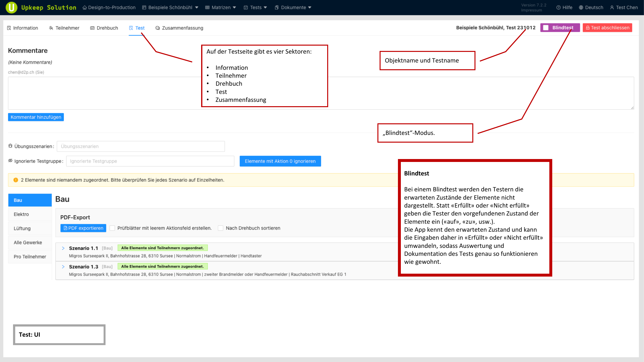The height and width of the screenshot is (362, 644).
Task: Click the Deutsch globe language icon
Action: tap(581, 7)
